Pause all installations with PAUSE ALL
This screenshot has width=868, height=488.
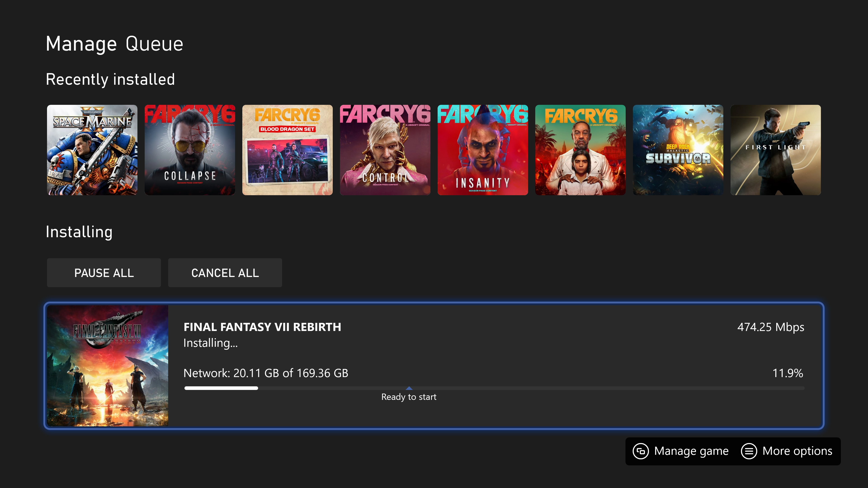coord(104,273)
